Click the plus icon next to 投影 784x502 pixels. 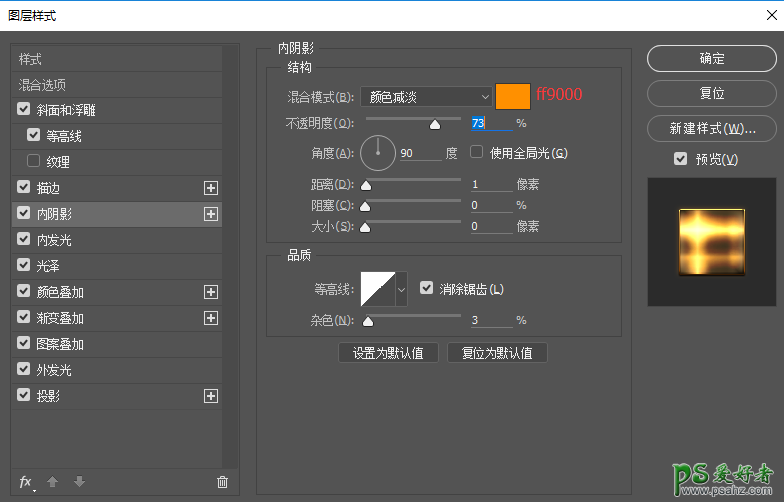pyautogui.click(x=210, y=396)
